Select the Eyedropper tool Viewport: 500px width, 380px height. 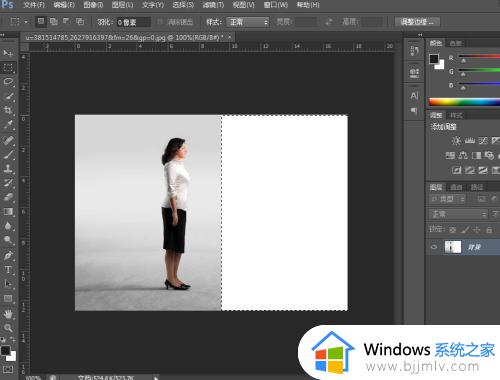pos(8,125)
